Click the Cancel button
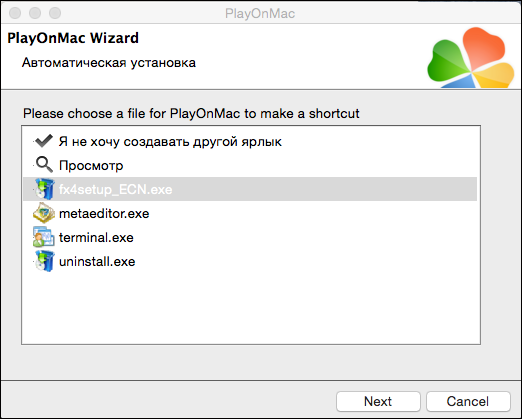The image size is (522, 419). coord(468,401)
